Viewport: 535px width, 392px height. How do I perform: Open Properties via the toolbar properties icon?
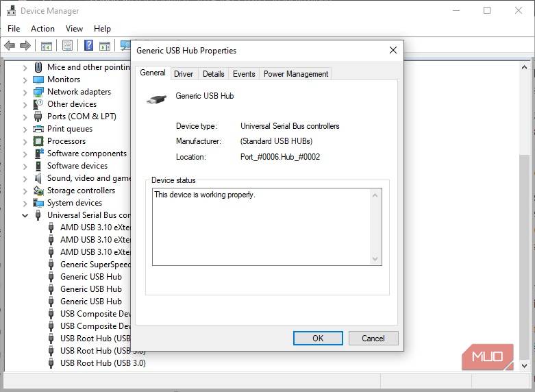pyautogui.click(x=68, y=45)
